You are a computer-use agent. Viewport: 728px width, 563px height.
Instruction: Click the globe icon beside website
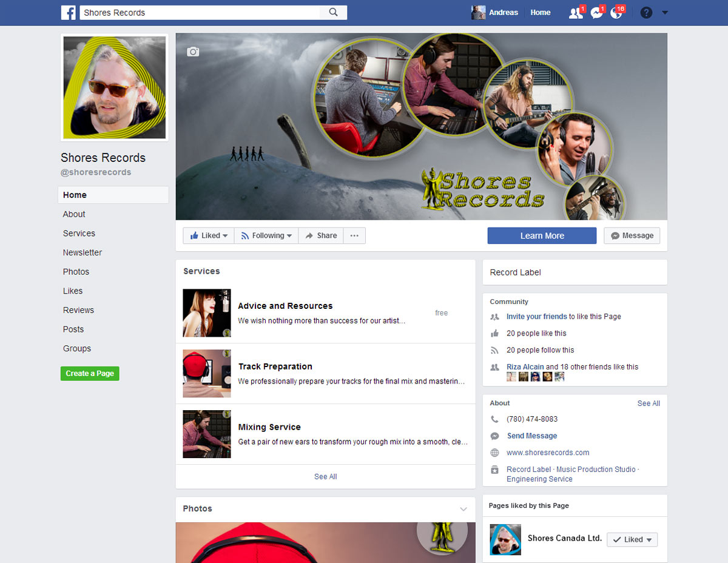pos(495,453)
